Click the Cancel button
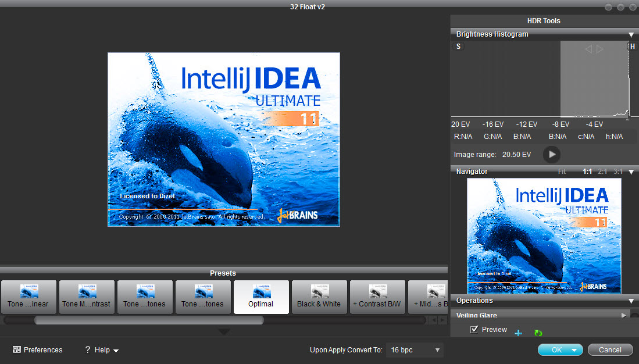 tap(610, 349)
